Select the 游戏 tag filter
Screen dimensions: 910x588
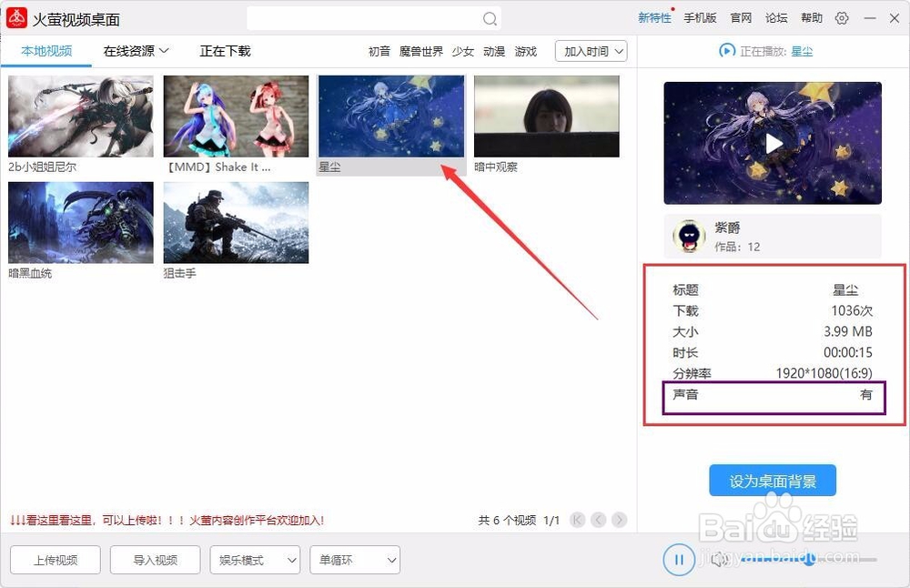(525, 52)
